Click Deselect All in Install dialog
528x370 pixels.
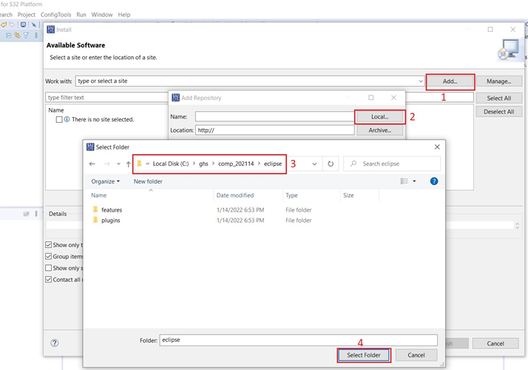[x=499, y=112]
